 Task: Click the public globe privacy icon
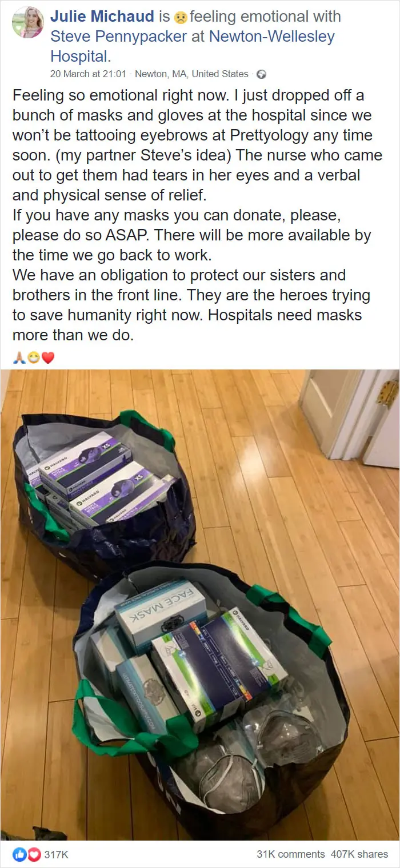(x=262, y=74)
